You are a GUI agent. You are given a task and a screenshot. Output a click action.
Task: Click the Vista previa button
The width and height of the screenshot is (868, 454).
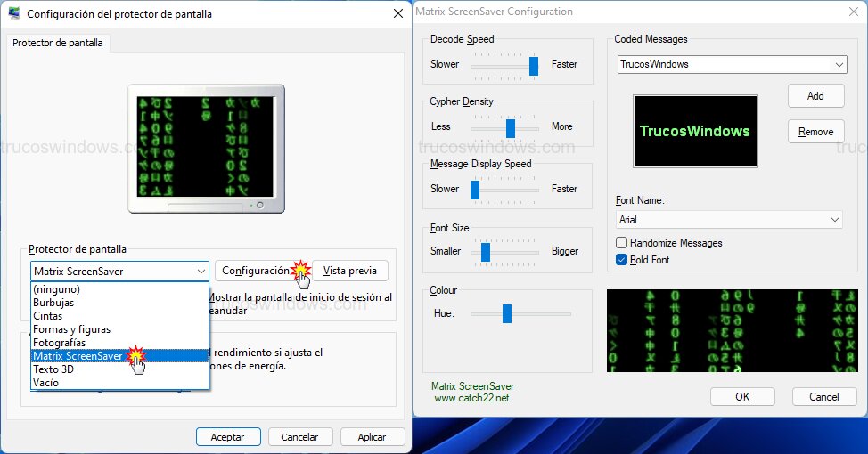(x=349, y=271)
